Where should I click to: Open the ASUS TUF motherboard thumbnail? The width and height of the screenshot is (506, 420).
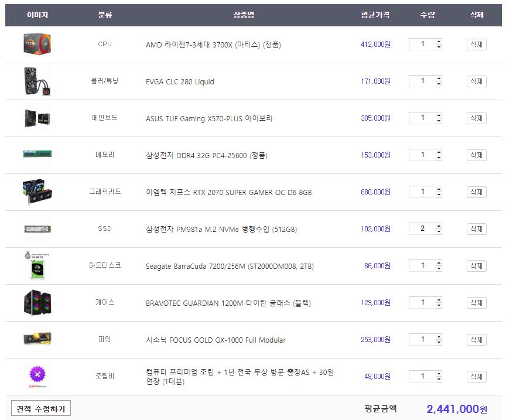pos(37,118)
